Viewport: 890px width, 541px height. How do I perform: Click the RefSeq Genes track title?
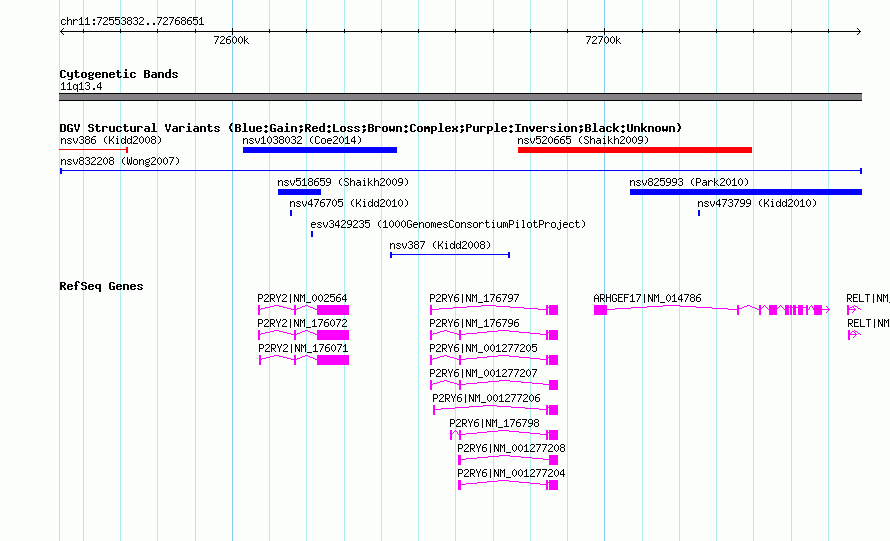pyautogui.click(x=101, y=286)
